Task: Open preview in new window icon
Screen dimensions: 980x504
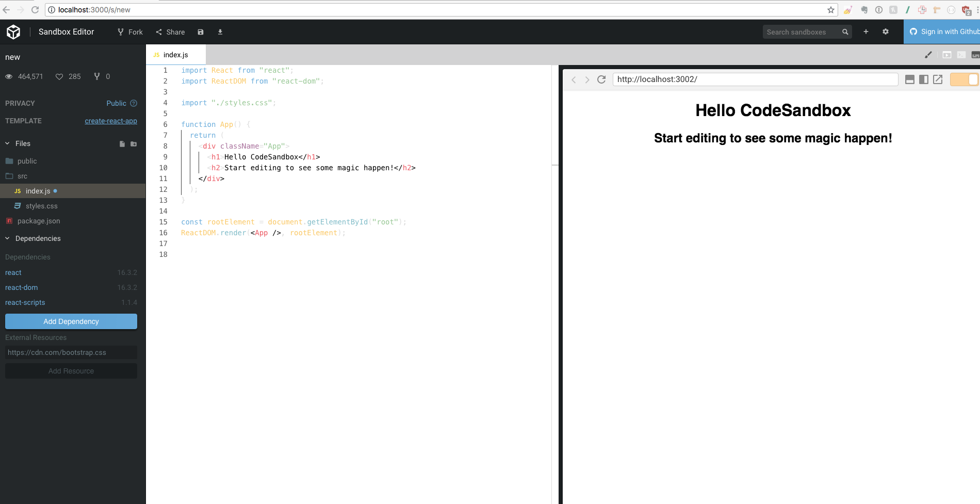Action: coord(938,79)
